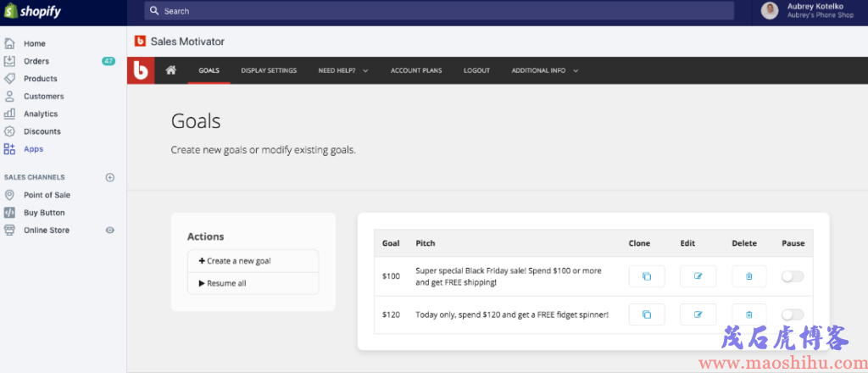
Task: Click the Point of Sale pin icon
Action: coord(9,195)
